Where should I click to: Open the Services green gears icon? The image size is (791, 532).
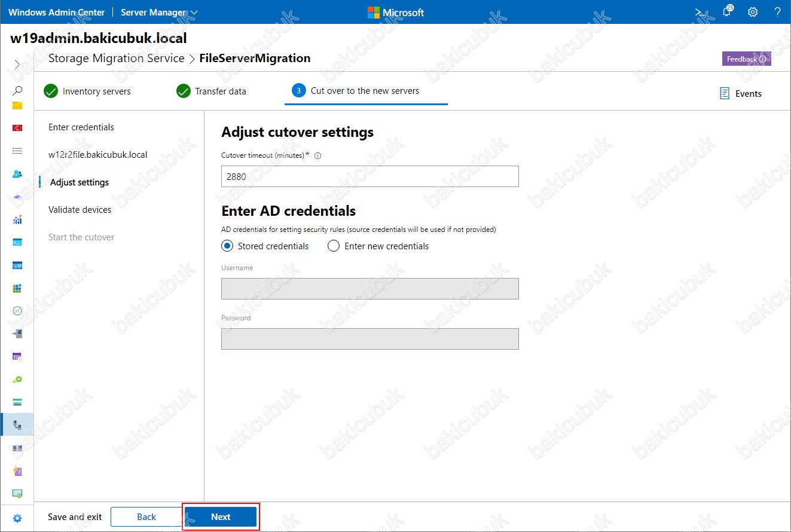point(17,379)
